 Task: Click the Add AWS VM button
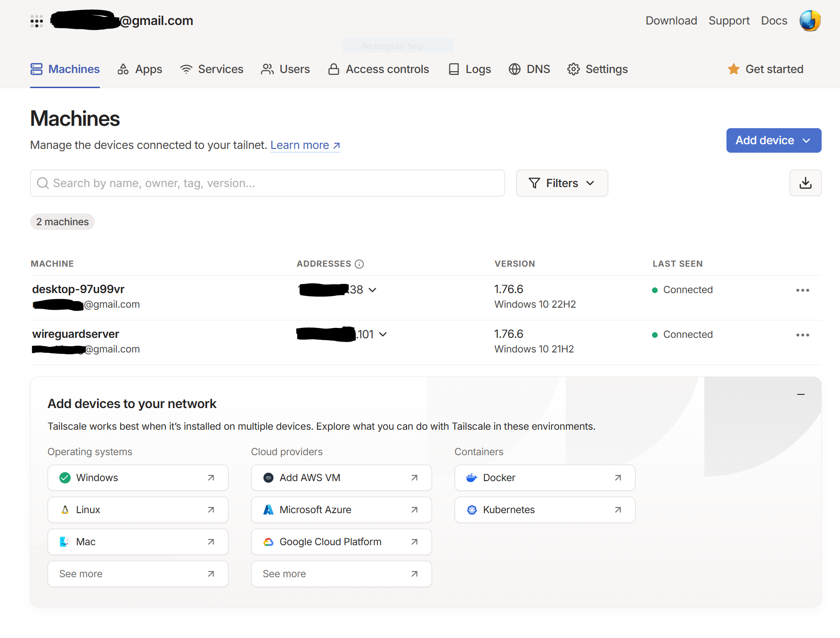342,478
